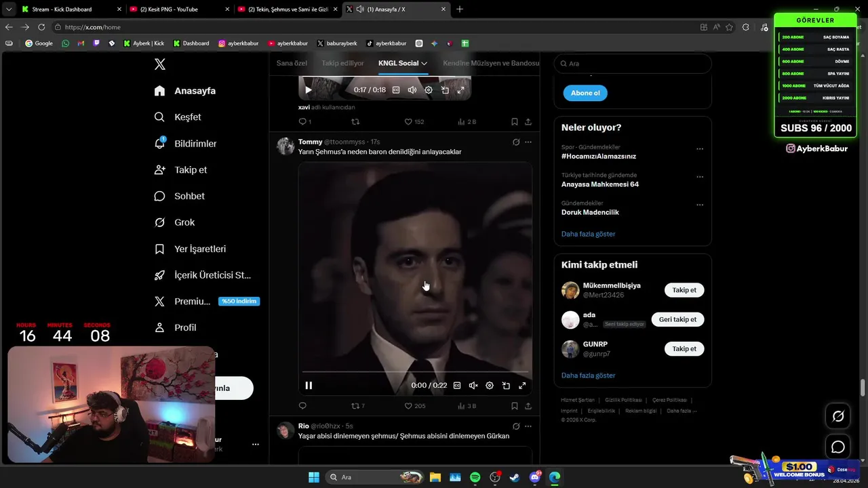Open the Anasayfa home icon in sidebar
This screenshot has width=868, height=488.
[159, 91]
